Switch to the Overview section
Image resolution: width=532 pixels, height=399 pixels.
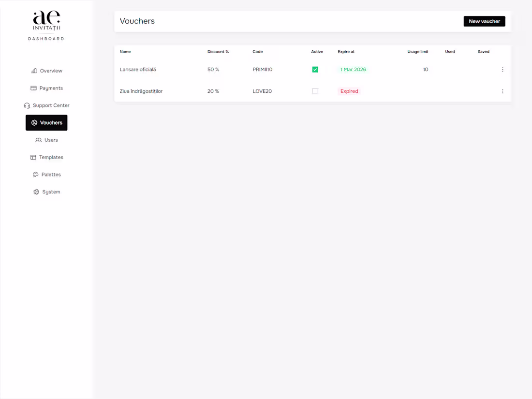[46, 71]
